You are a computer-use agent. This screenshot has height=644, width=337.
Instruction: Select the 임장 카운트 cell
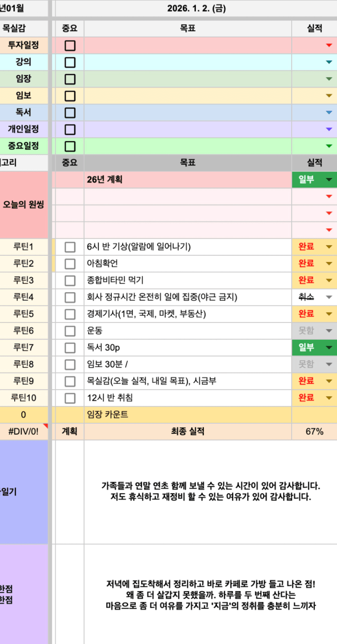point(188,414)
